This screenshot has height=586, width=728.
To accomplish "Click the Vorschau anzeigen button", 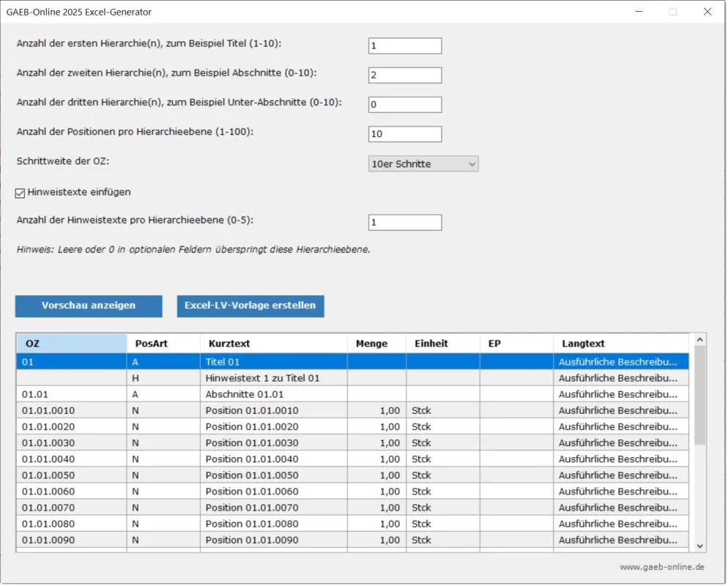I will coord(89,306).
